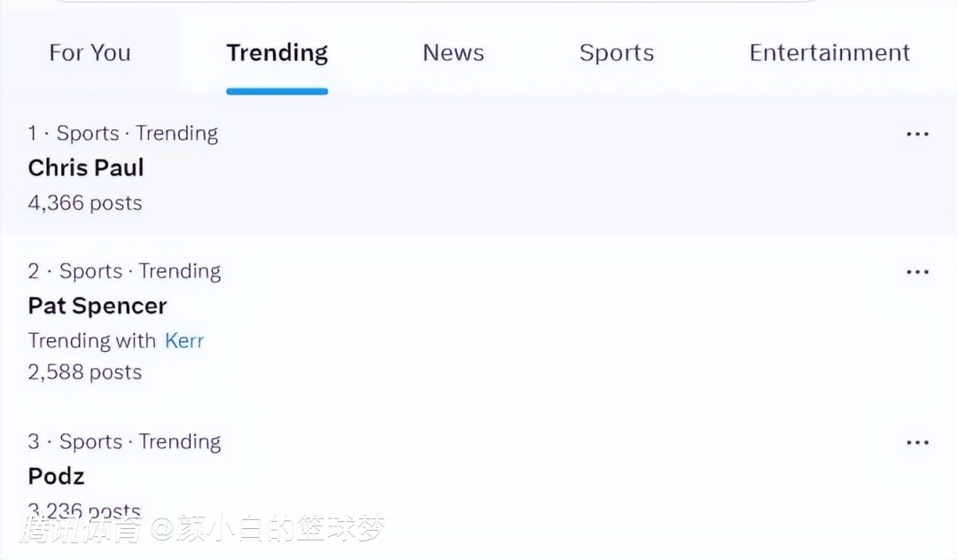The width and height of the screenshot is (957, 560).
Task: Open the Chris Paul trending topic
Action: (x=86, y=167)
